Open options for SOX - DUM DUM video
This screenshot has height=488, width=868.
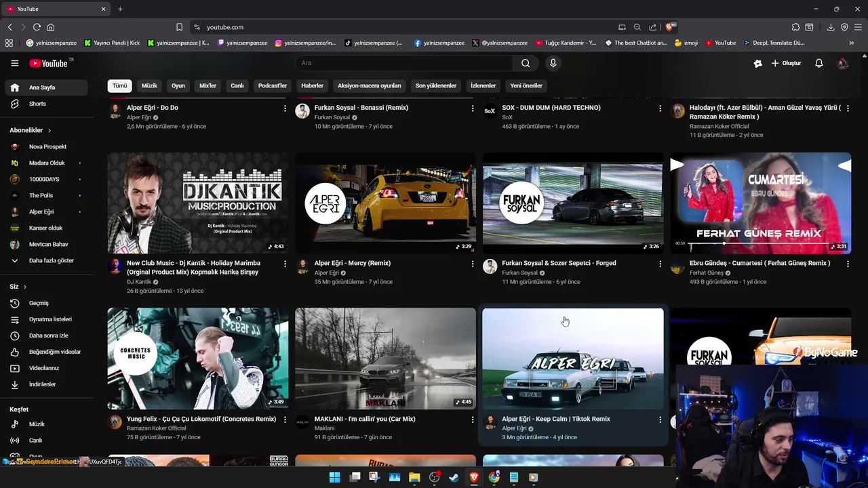coord(660,108)
